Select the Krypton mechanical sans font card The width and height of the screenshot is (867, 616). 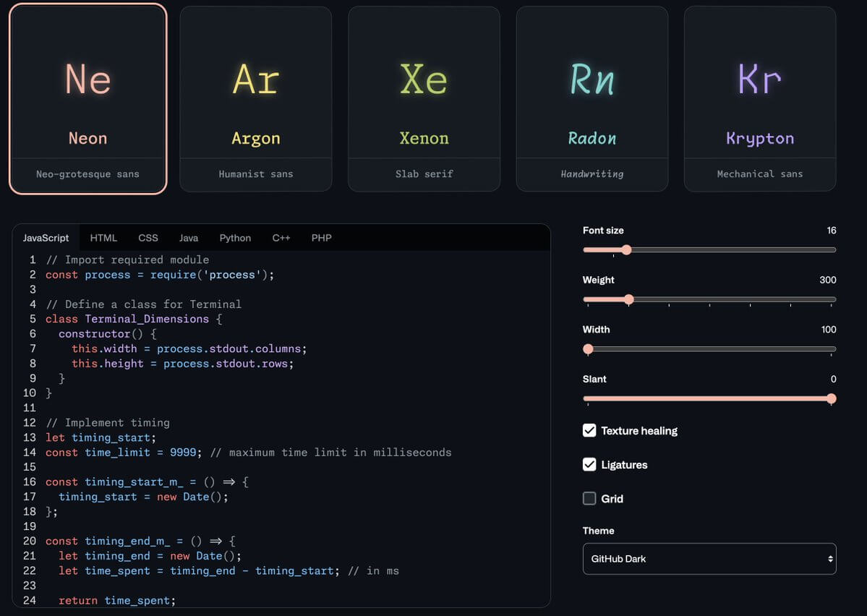tap(759, 98)
